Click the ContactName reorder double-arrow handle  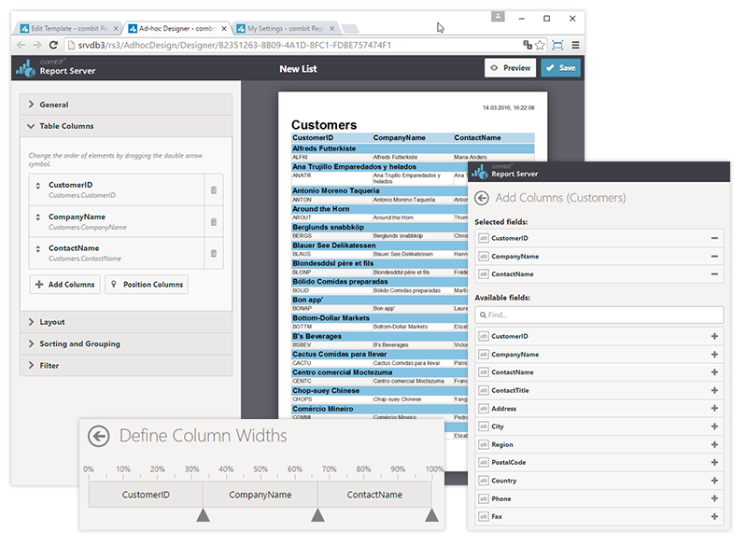click(38, 248)
